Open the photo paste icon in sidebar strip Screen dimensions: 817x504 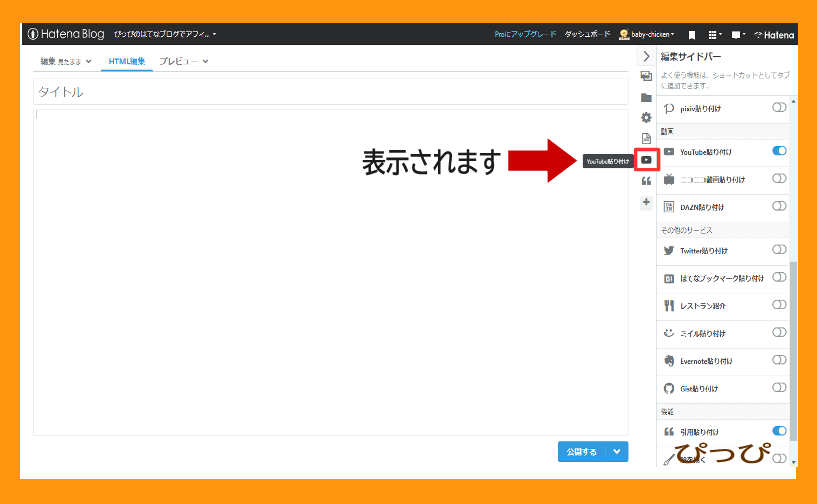[646, 76]
